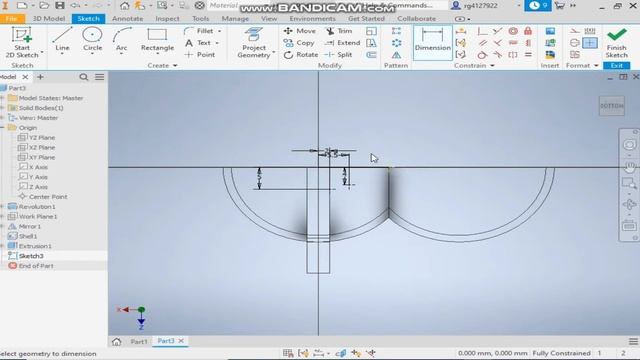Activate the Dimension tool

[433, 42]
